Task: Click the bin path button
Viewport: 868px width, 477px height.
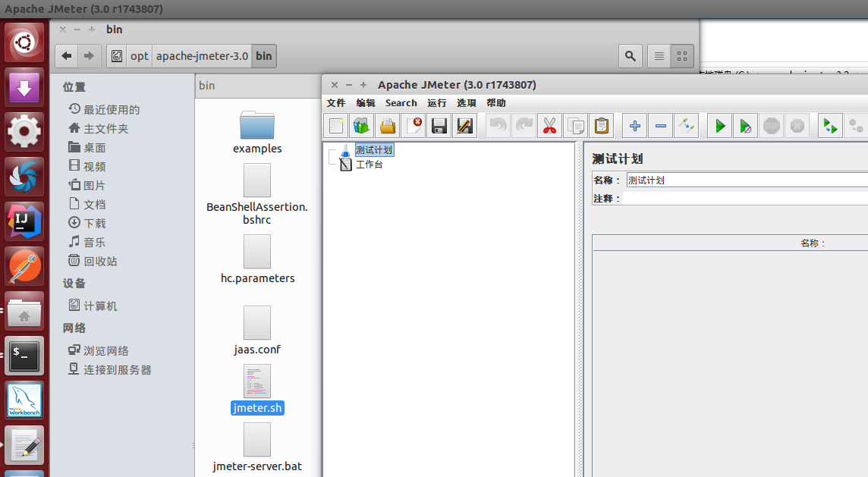Action: tap(264, 56)
